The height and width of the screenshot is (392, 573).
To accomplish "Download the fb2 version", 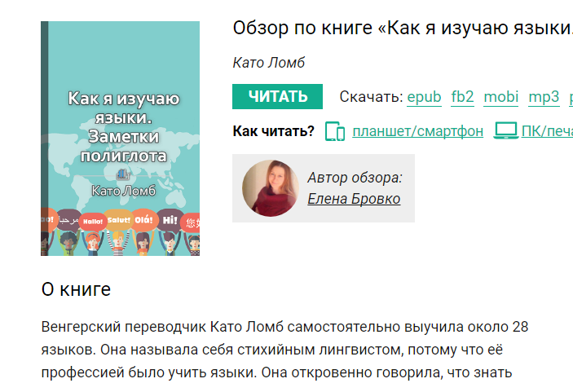I will [x=462, y=97].
